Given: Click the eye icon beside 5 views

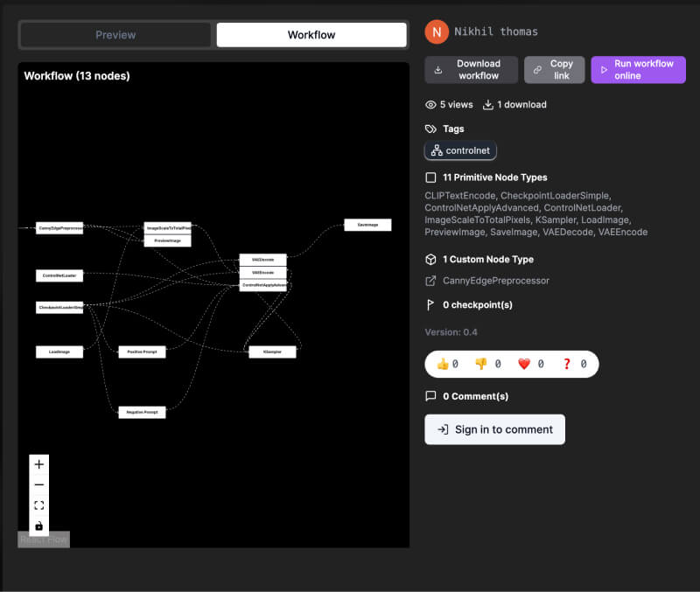Looking at the screenshot, I should pyautogui.click(x=430, y=104).
